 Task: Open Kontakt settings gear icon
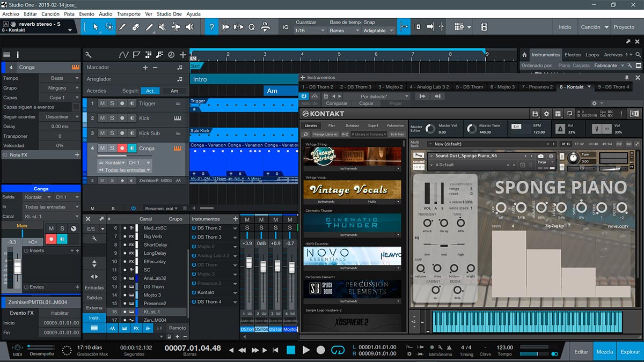click(546, 114)
